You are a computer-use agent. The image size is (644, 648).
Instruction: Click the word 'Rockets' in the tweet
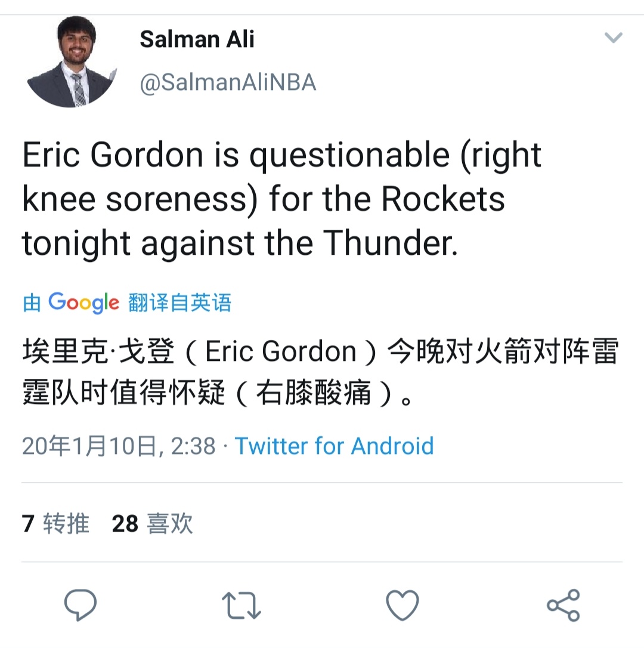pos(442,199)
